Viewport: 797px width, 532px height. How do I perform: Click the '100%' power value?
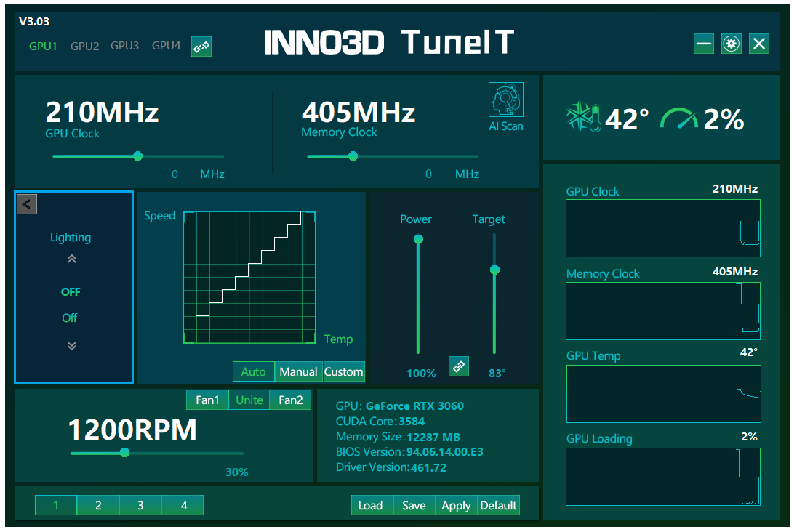pyautogui.click(x=421, y=374)
